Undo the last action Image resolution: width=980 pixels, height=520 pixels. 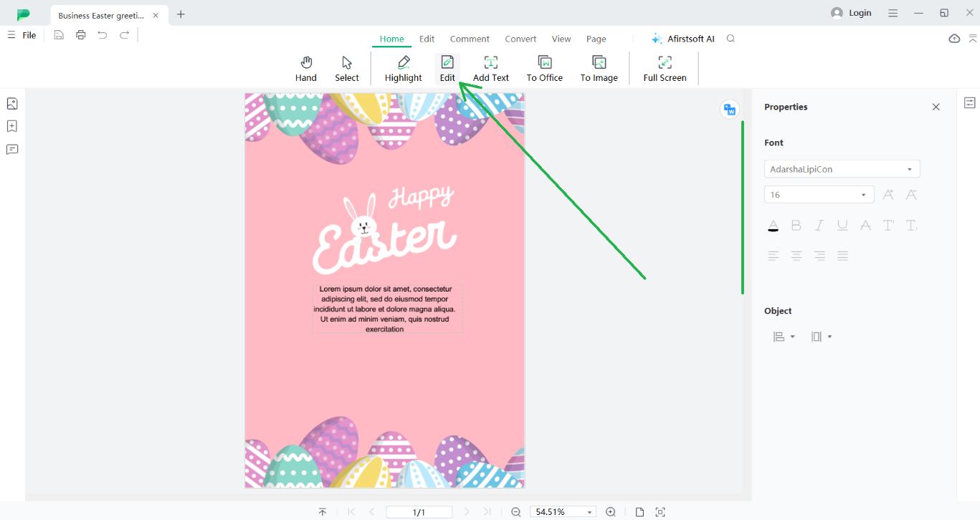pyautogui.click(x=103, y=35)
